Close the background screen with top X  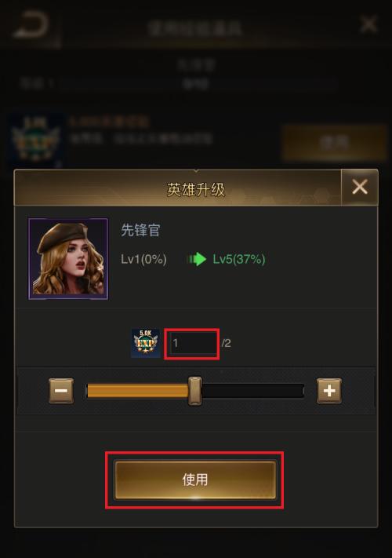[x=368, y=24]
